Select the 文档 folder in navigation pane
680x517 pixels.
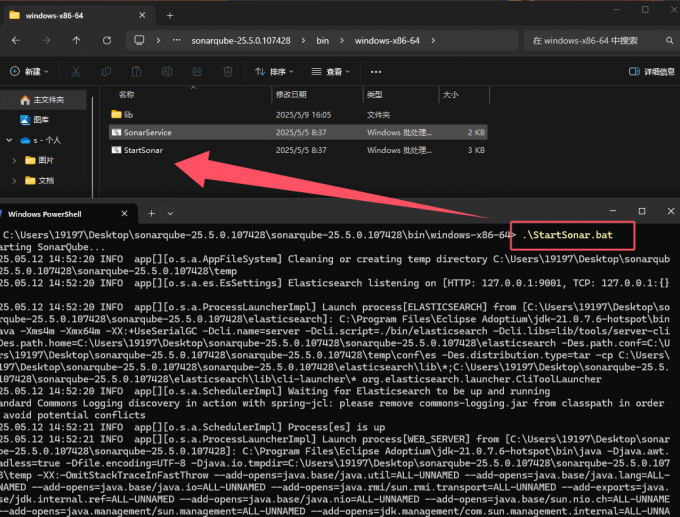[x=46, y=180]
